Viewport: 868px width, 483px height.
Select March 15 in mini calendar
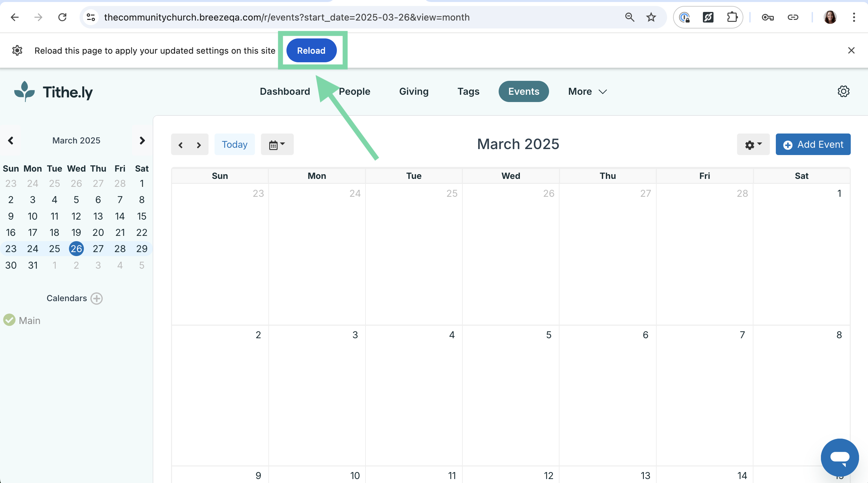point(142,216)
